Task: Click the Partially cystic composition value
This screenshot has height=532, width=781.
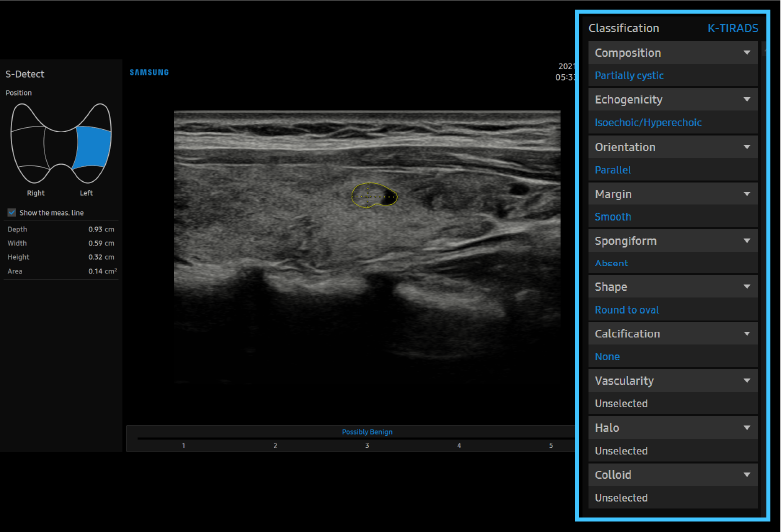Action: point(629,76)
